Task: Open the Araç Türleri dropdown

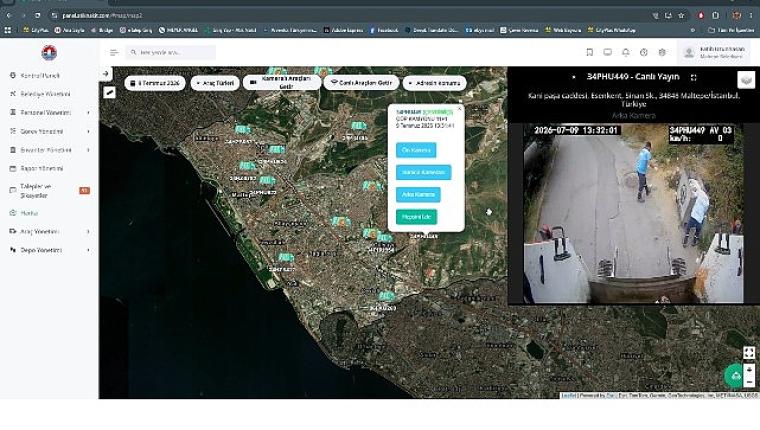Action: [215, 83]
